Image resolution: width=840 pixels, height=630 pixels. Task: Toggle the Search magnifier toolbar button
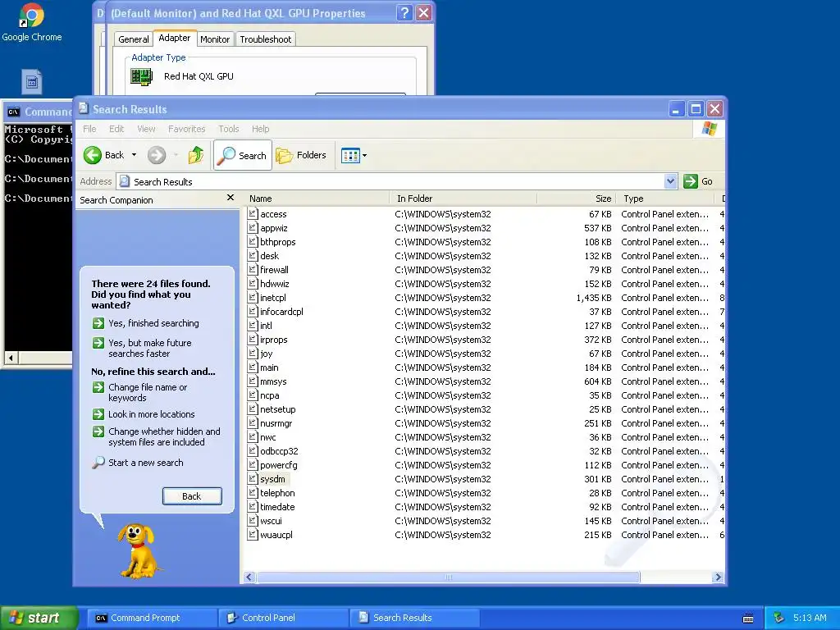[243, 155]
